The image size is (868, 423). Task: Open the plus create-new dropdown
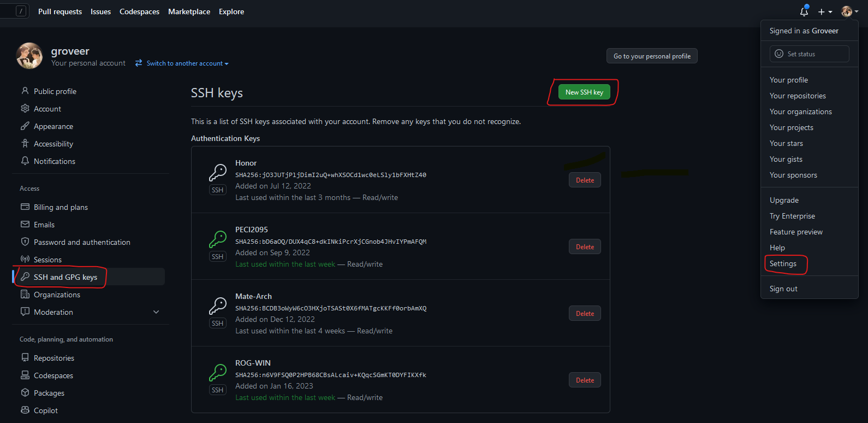pyautogui.click(x=824, y=11)
